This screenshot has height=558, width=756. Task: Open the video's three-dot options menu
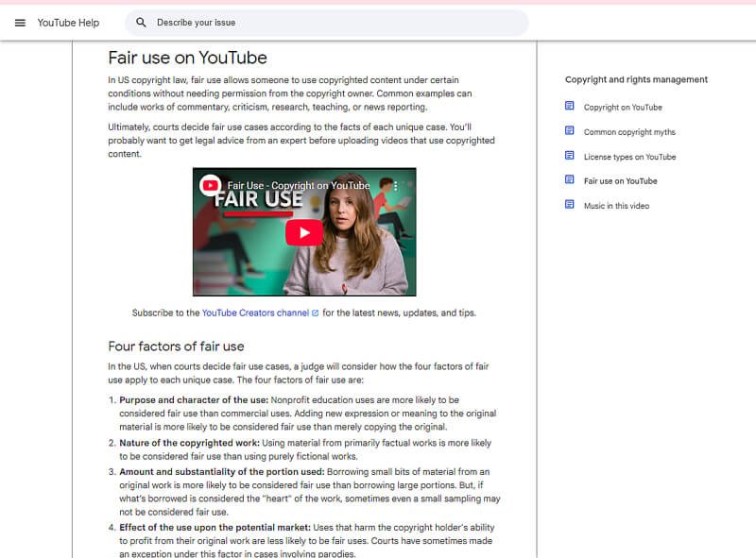(395, 186)
